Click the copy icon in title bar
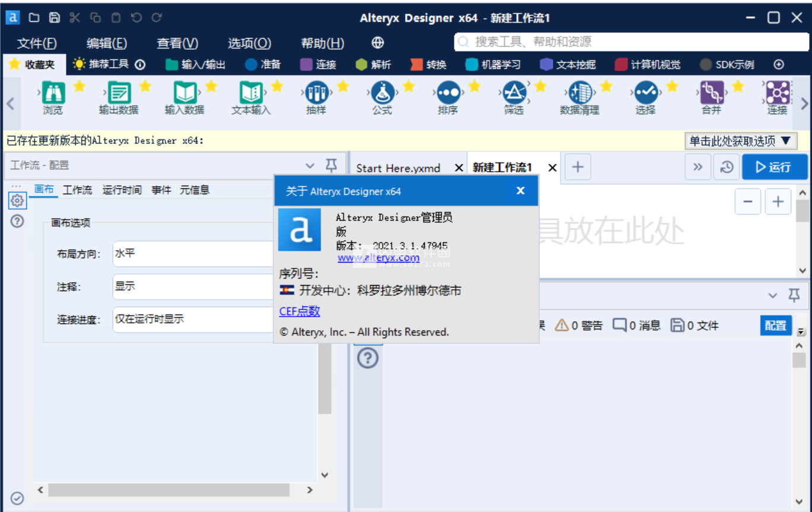 (x=95, y=18)
